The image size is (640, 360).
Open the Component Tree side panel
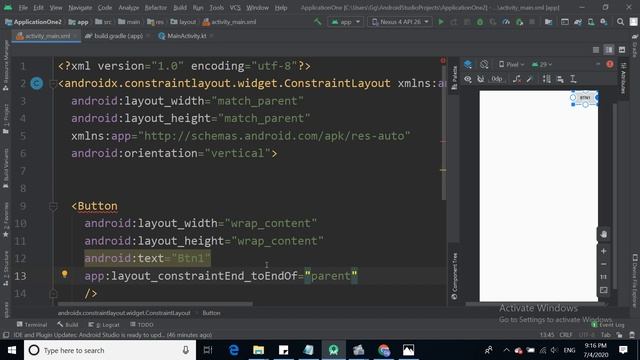pos(454,276)
